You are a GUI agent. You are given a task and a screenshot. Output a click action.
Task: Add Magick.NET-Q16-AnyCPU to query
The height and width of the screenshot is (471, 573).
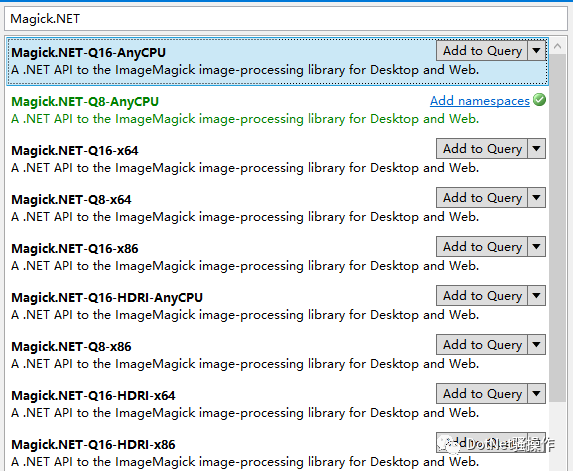point(482,51)
